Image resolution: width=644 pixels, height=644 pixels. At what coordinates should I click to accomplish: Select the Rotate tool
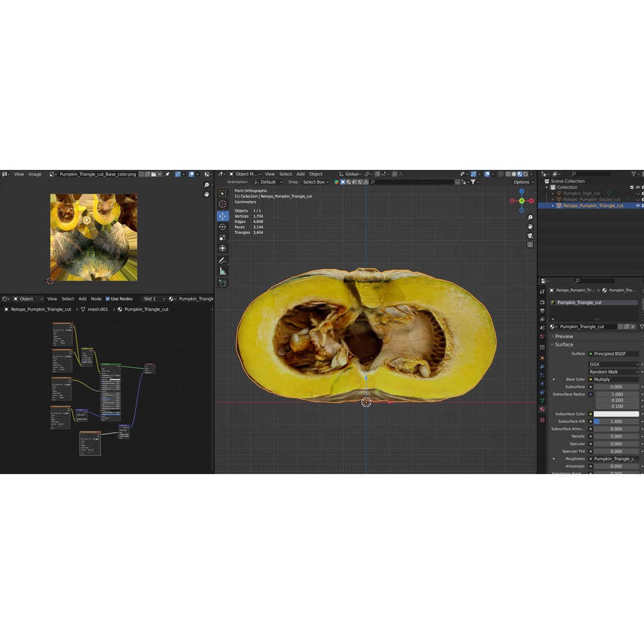pos(222,227)
